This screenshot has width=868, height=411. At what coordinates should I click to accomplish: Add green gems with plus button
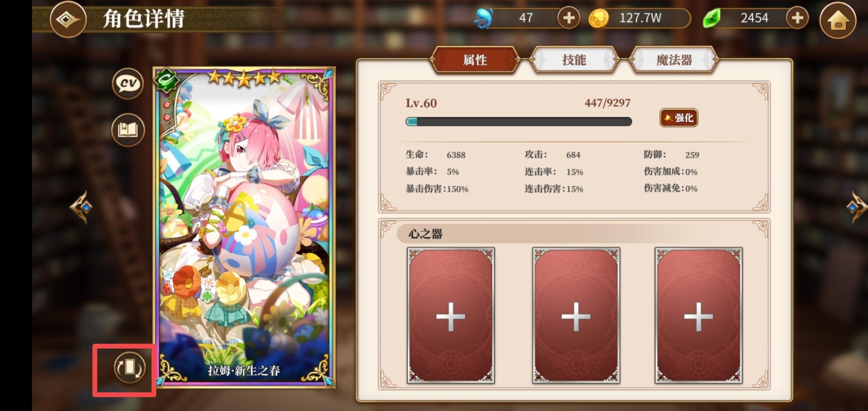[797, 18]
